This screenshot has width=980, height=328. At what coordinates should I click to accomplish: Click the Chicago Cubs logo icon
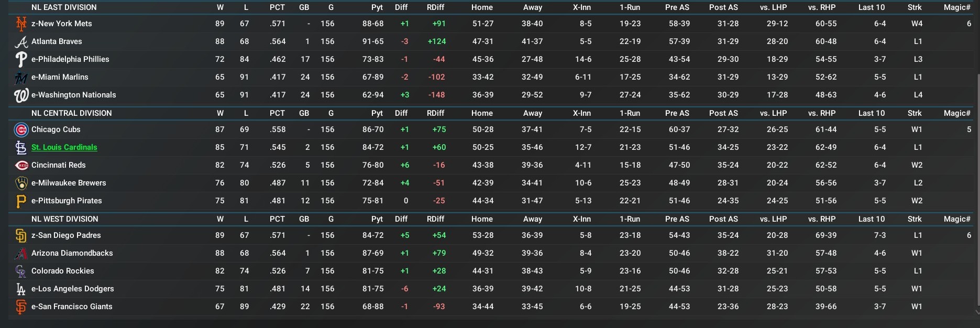pos(21,129)
